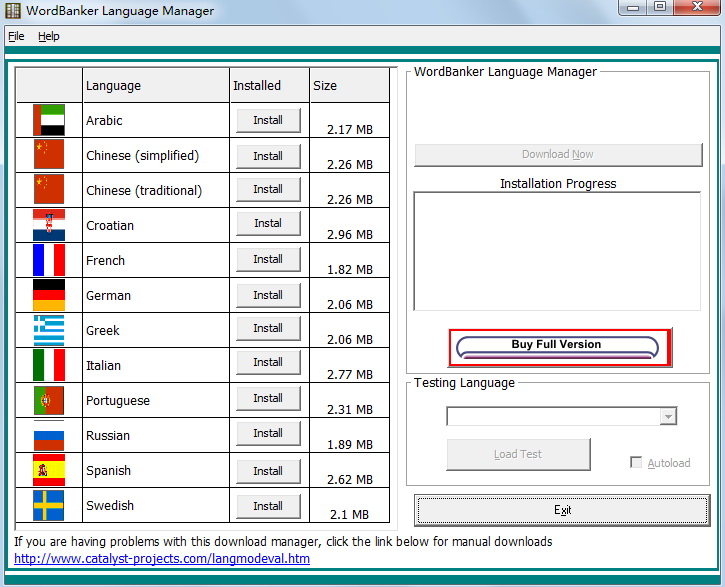
Task: Open the File menu
Action: click(x=16, y=36)
